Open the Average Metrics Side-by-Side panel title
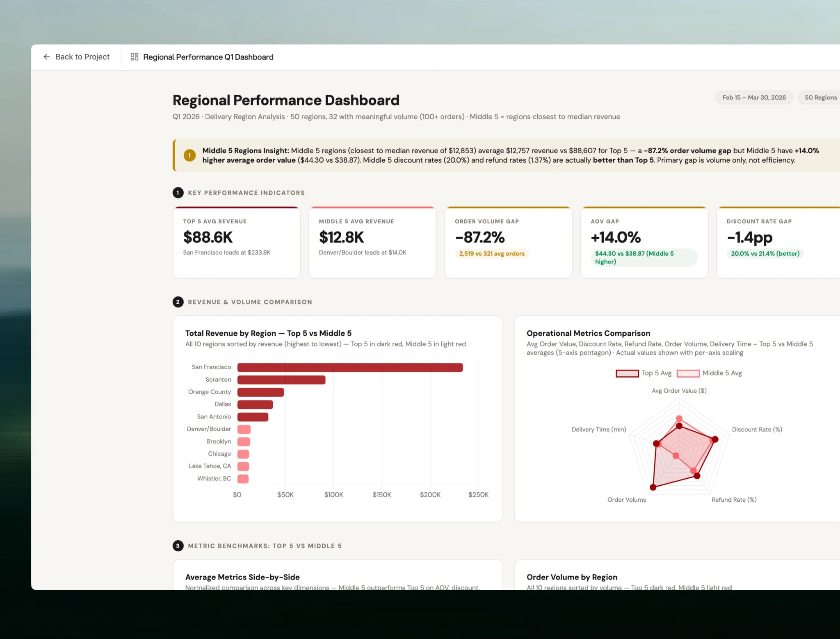This screenshot has height=639, width=840. pyautogui.click(x=242, y=577)
